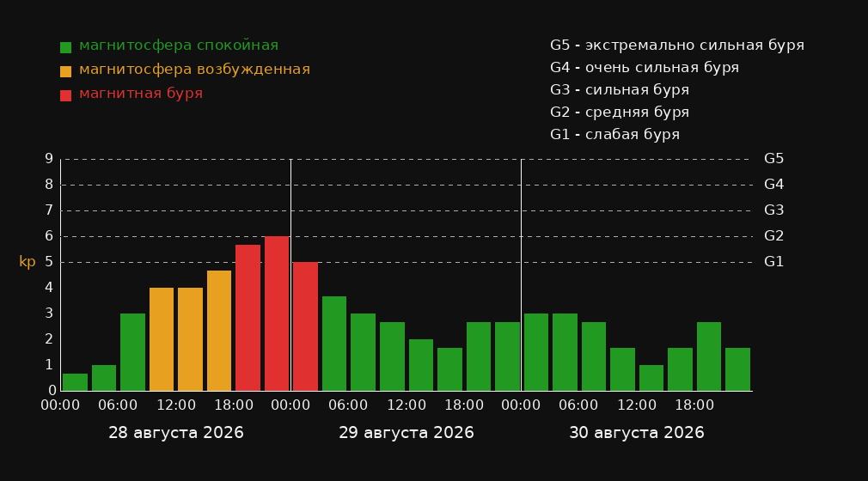Click the G2 label right of chart
868x481 pixels.
[773, 236]
